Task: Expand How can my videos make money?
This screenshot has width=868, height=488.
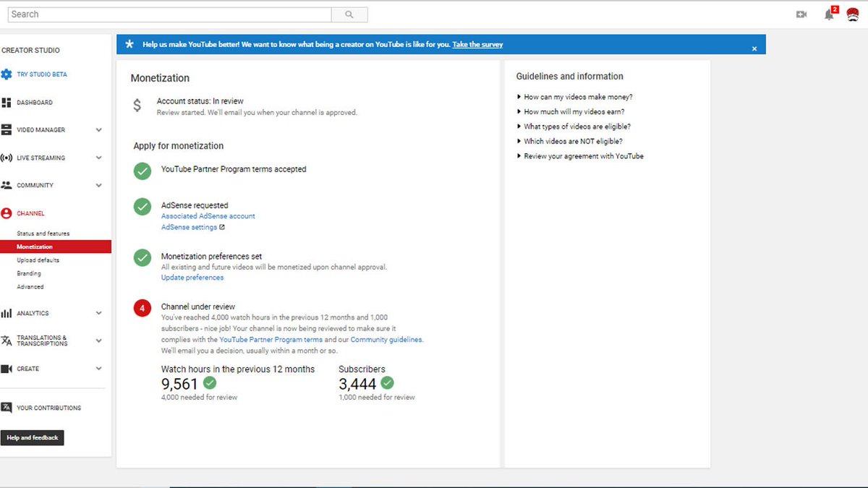Action: tap(575, 97)
